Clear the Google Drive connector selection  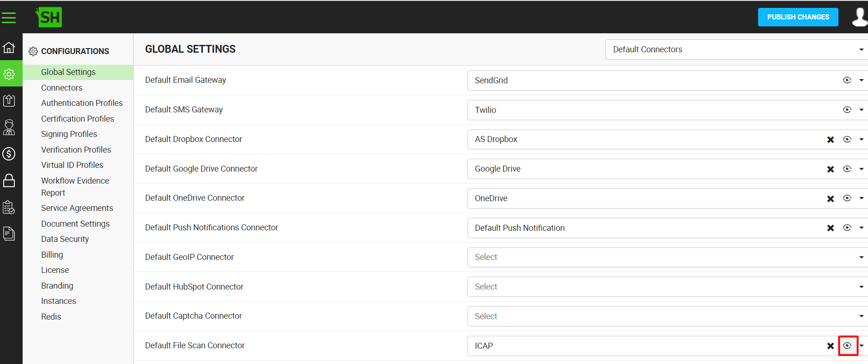830,169
